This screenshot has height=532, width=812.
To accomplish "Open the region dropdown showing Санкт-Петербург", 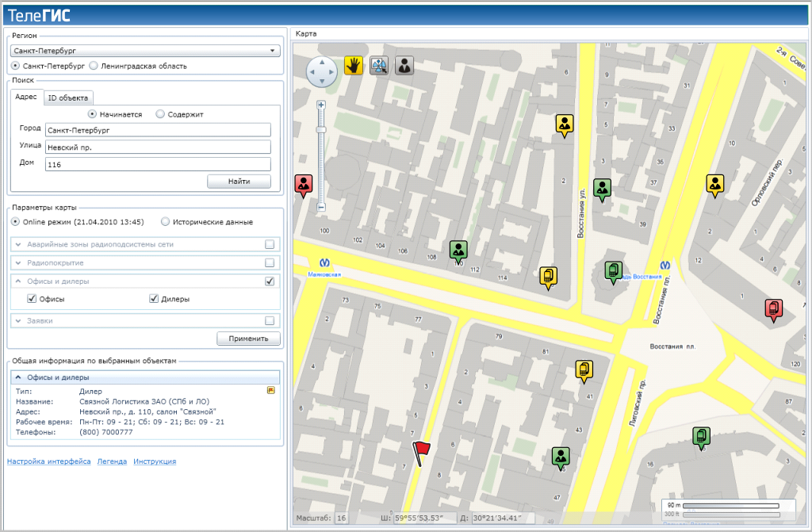I will (145, 51).
